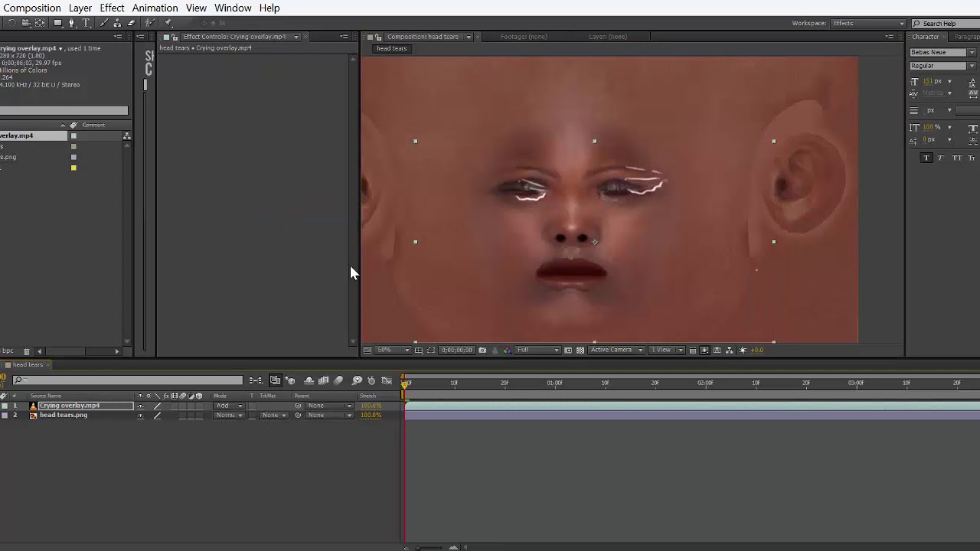Open the composition flowchart viewer button

click(730, 350)
